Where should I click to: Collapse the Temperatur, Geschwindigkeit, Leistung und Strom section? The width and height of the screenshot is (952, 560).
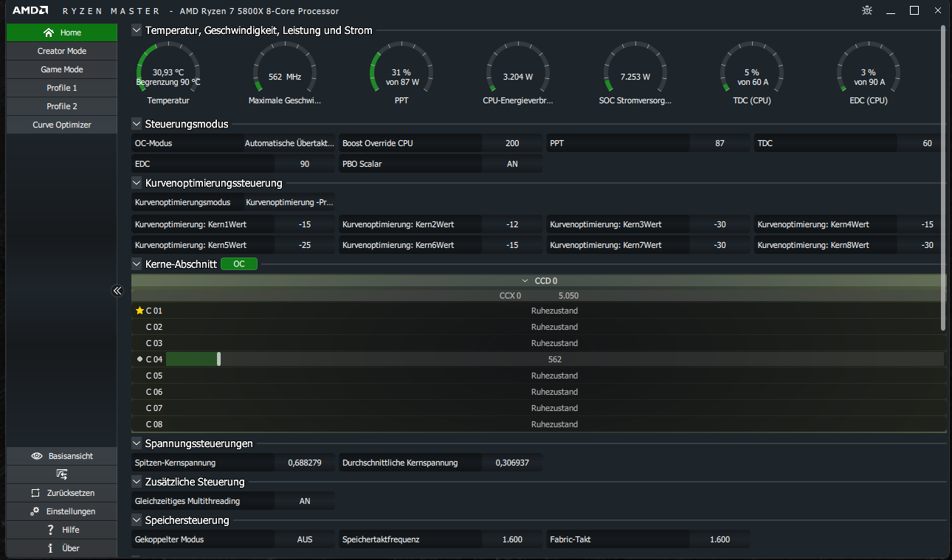point(137,30)
